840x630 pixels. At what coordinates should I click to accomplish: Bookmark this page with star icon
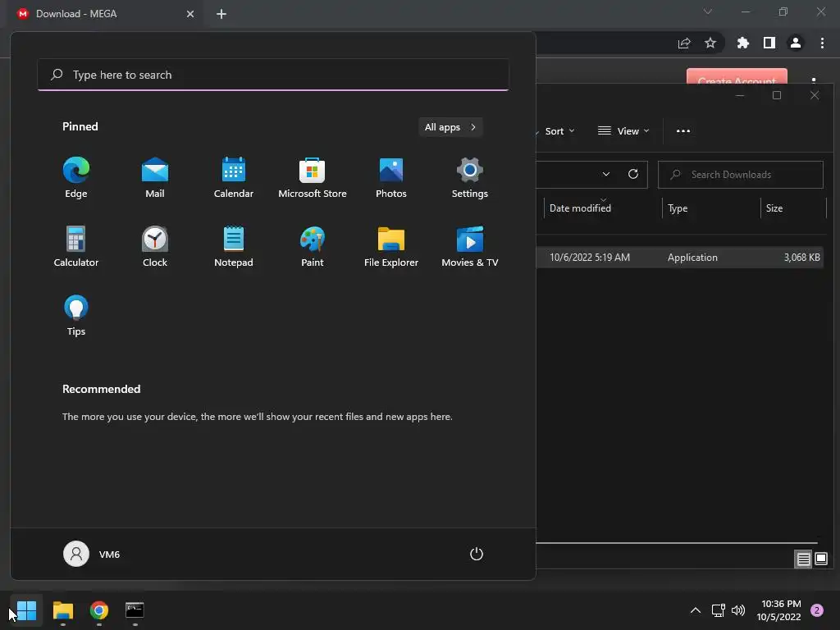tap(710, 43)
